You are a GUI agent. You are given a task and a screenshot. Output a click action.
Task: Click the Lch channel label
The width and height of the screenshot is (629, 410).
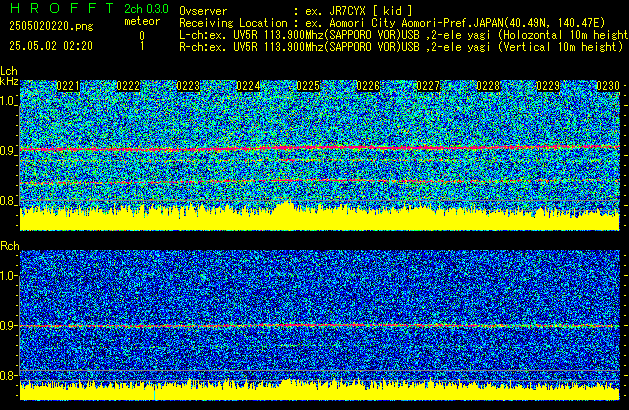point(9,71)
